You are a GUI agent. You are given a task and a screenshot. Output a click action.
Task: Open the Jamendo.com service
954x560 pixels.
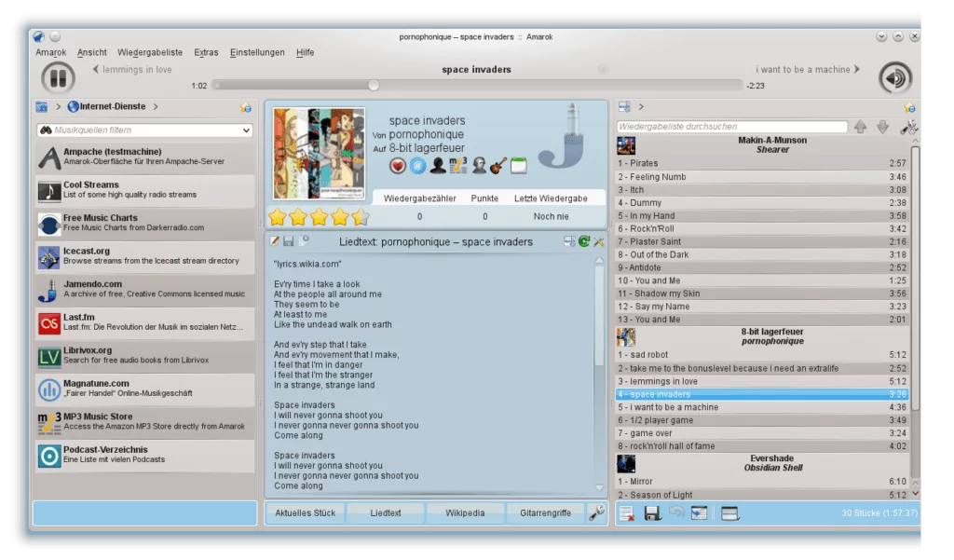144,289
